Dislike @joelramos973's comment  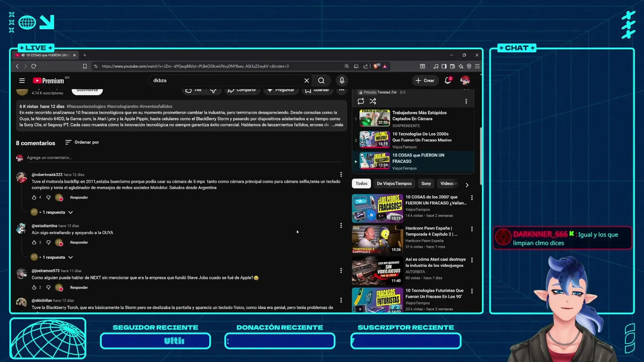pyautogui.click(x=48, y=288)
